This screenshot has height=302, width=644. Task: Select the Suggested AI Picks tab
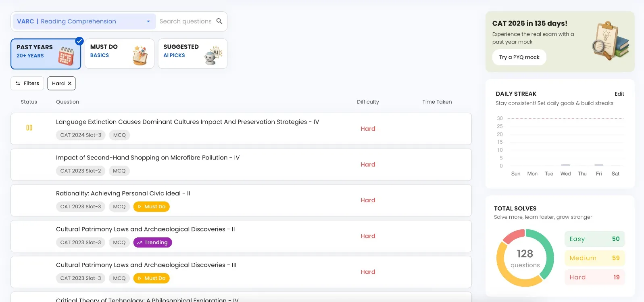click(192, 54)
